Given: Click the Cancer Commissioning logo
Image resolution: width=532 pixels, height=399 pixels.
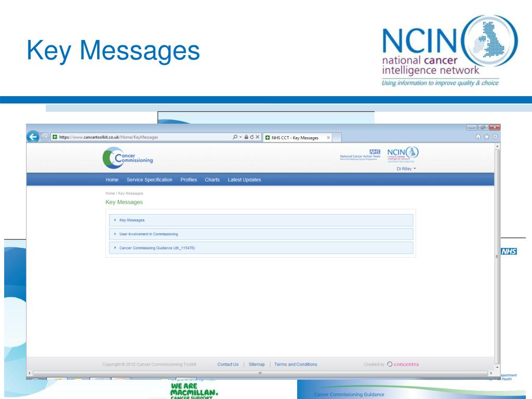Looking at the screenshot, I should 128,158.
